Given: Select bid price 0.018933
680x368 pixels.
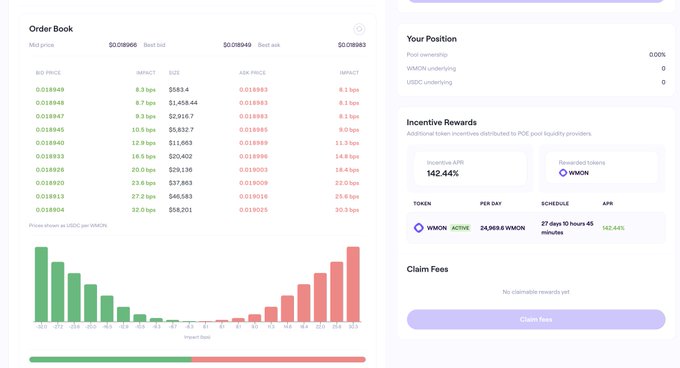Looking at the screenshot, I should (50, 156).
